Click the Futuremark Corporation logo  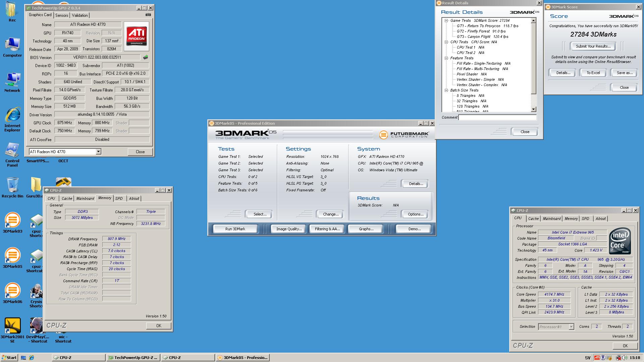pos(404,135)
